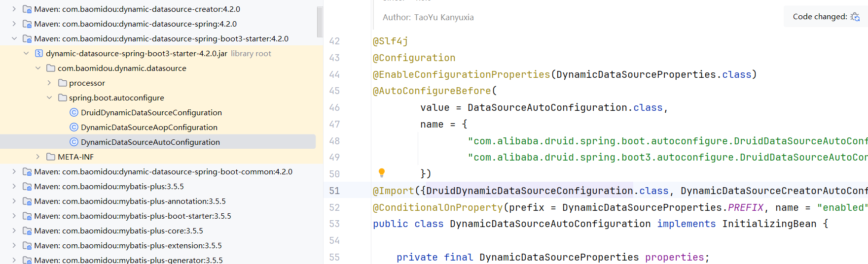Expand the processor folder

pyautogui.click(x=49, y=83)
